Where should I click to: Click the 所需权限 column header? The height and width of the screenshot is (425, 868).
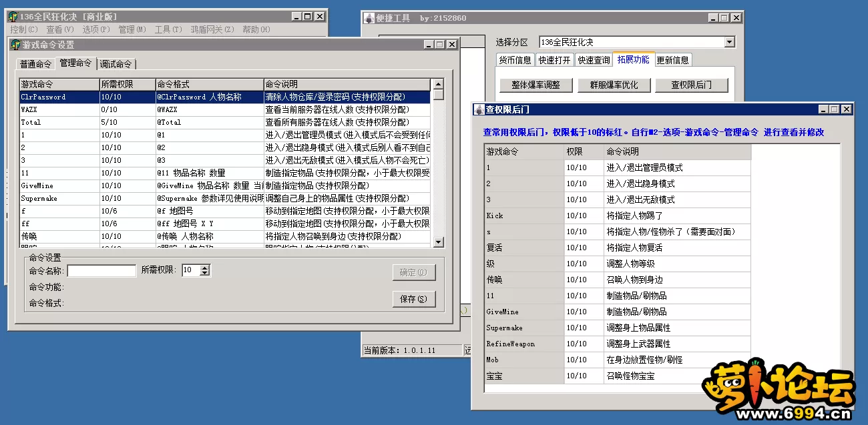127,85
